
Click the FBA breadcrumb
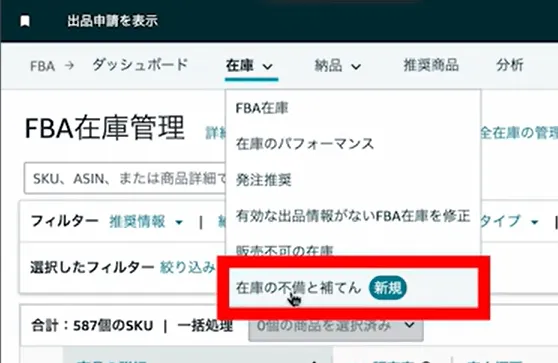(42, 66)
